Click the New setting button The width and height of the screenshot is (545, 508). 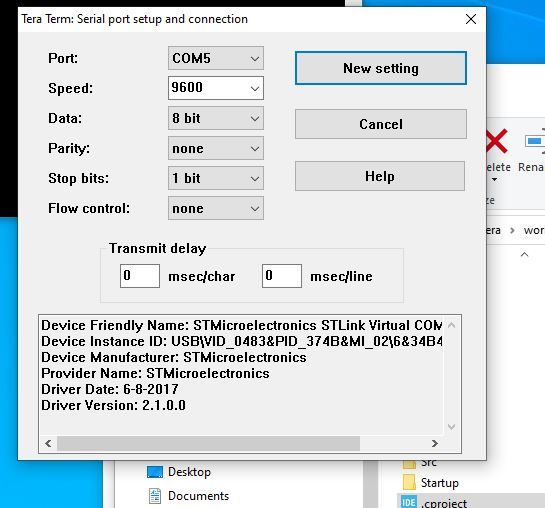381,68
